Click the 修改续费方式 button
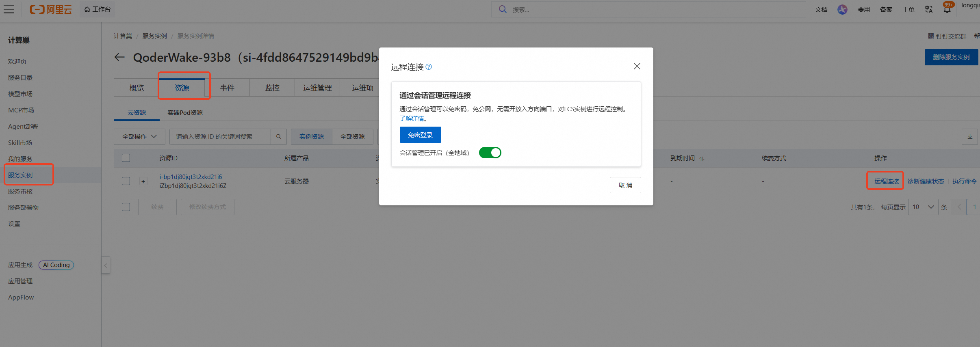The width and height of the screenshot is (980, 347). click(x=207, y=207)
